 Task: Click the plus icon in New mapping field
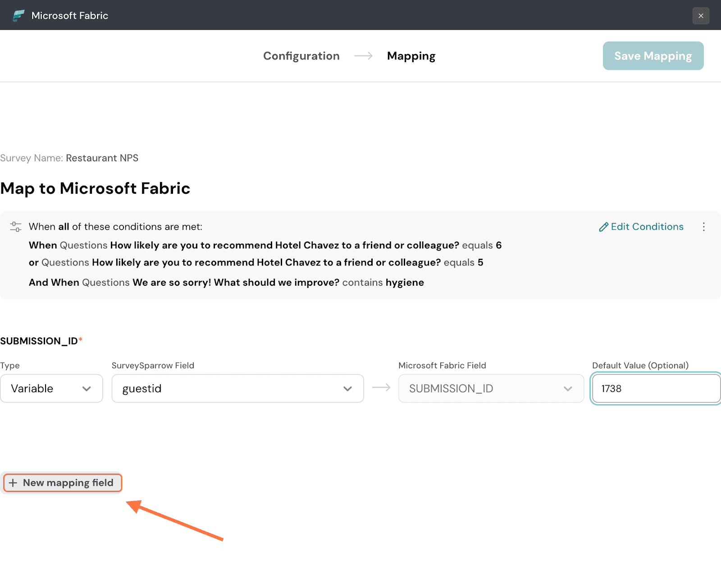[x=13, y=483]
